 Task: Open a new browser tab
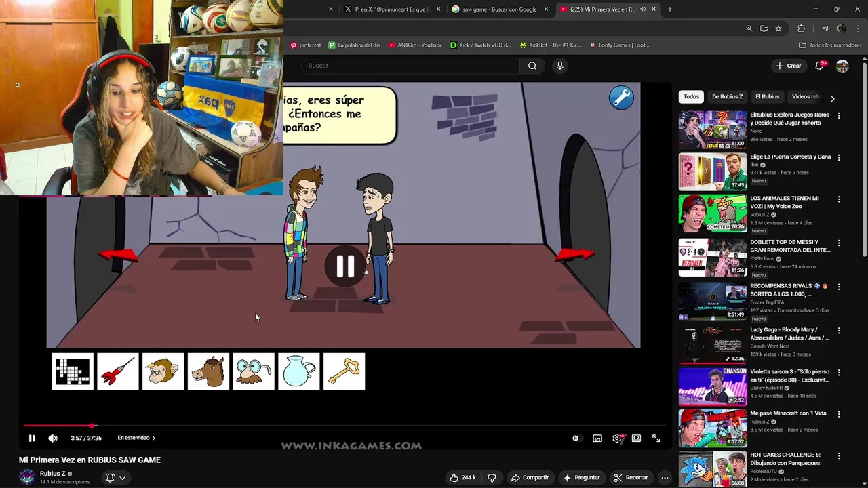click(670, 9)
